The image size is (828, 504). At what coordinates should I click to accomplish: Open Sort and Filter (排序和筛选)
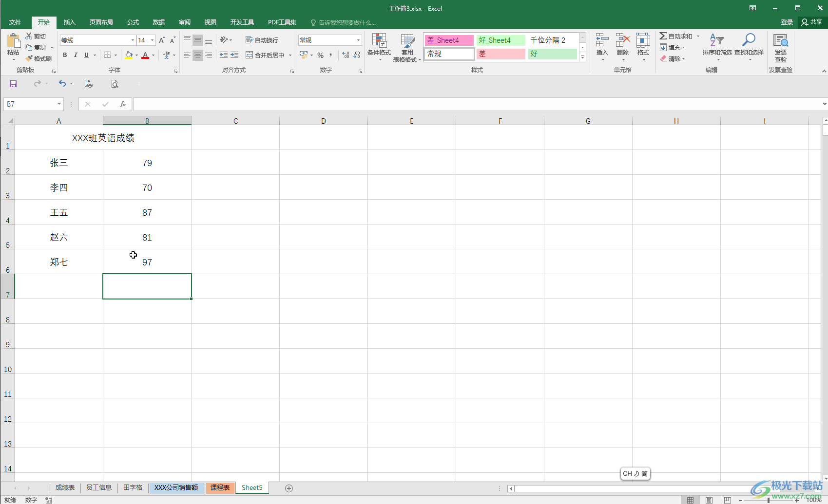click(717, 47)
